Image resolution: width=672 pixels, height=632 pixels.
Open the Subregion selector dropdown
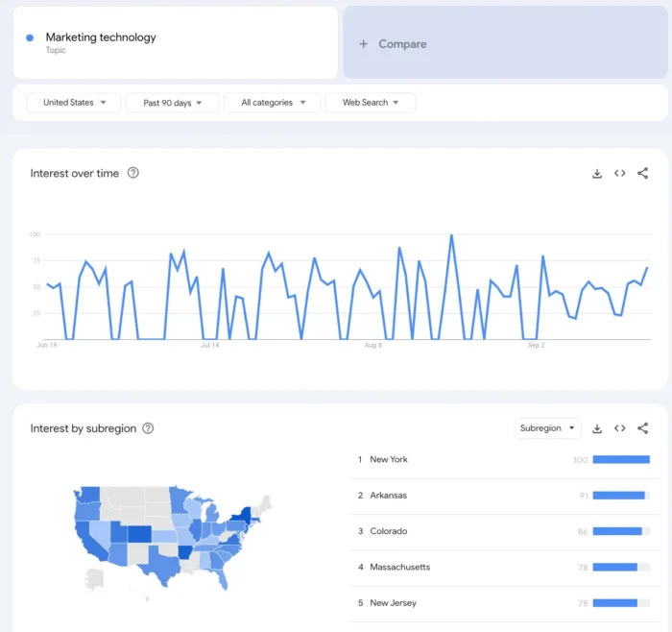click(x=547, y=428)
